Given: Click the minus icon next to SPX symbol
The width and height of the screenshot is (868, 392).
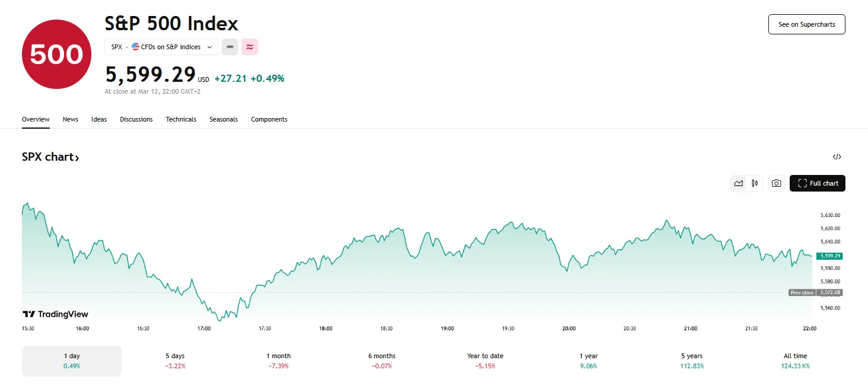Looking at the screenshot, I should (230, 47).
